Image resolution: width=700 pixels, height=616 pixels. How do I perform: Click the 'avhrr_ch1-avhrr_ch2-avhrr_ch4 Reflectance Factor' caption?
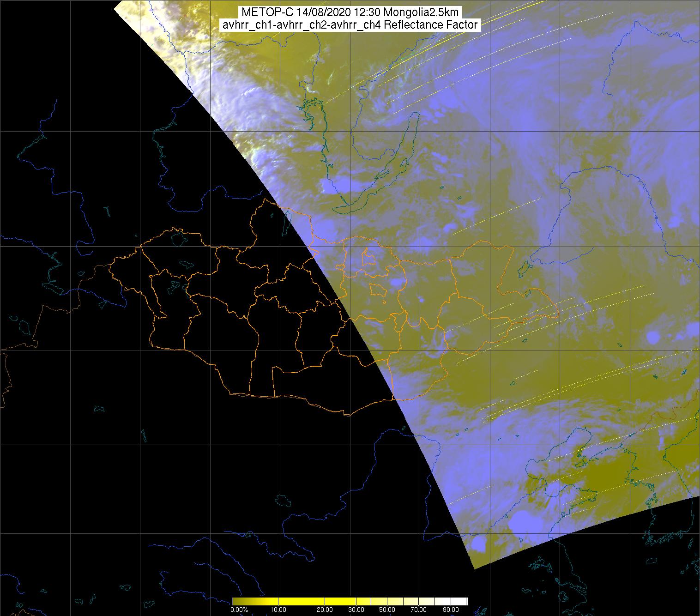point(350,25)
